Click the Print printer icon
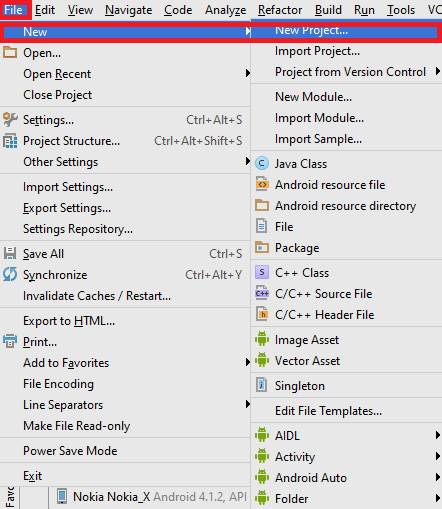Screen dimensions: 442x509 click(10, 341)
